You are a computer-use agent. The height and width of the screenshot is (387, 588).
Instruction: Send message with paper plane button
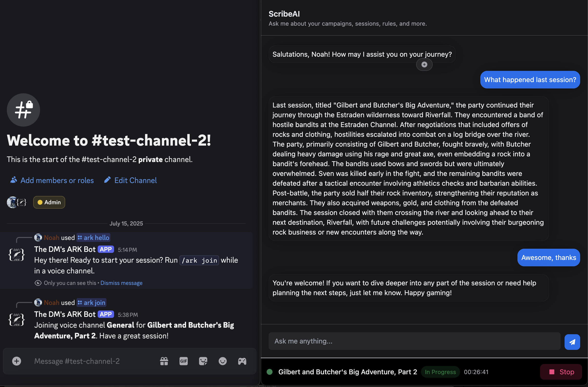[x=572, y=342]
